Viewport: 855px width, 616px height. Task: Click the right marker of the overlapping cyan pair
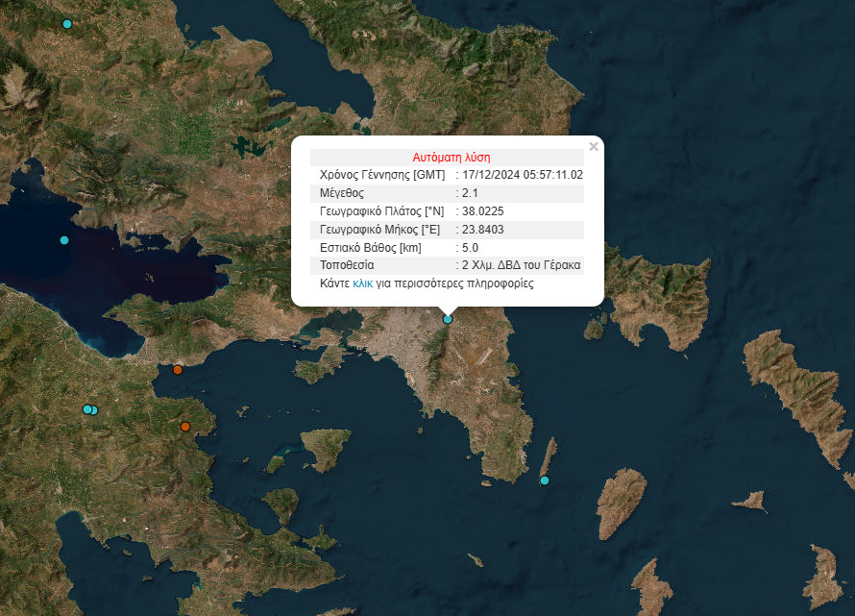[x=94, y=410]
